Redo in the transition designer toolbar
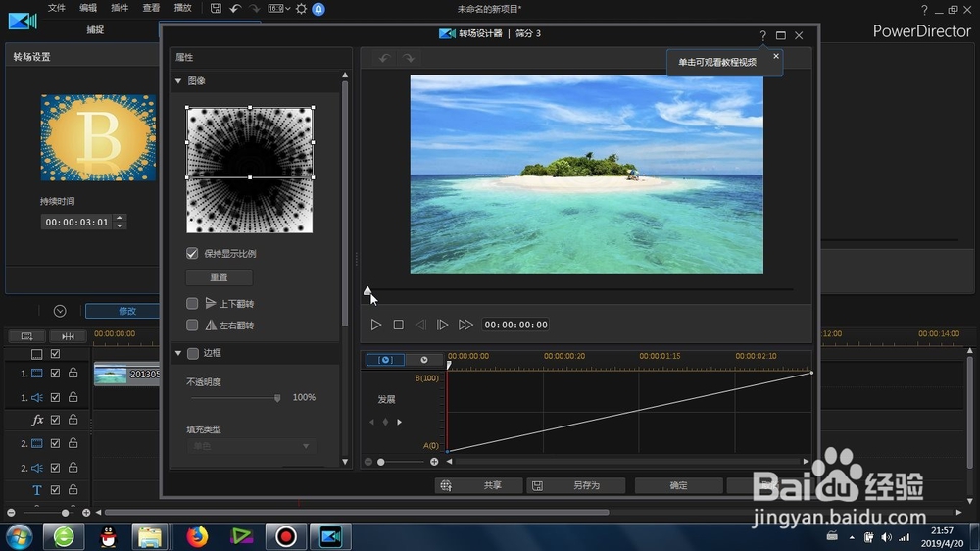This screenshot has height=551, width=980. [x=408, y=58]
